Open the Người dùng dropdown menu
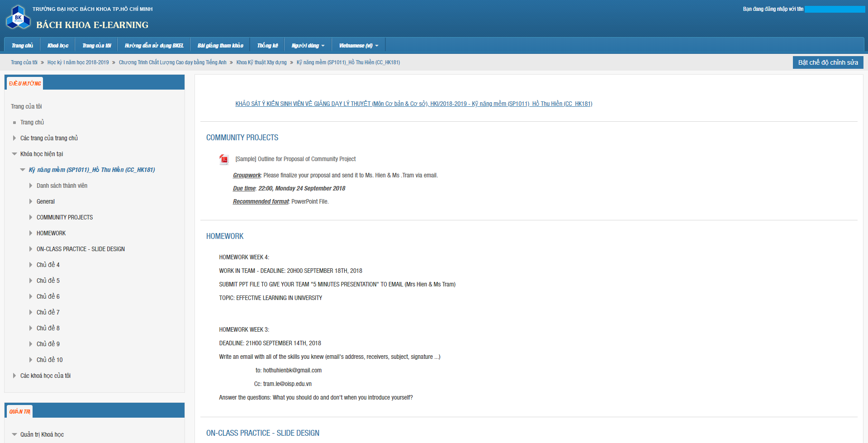868x443 pixels. [308, 46]
